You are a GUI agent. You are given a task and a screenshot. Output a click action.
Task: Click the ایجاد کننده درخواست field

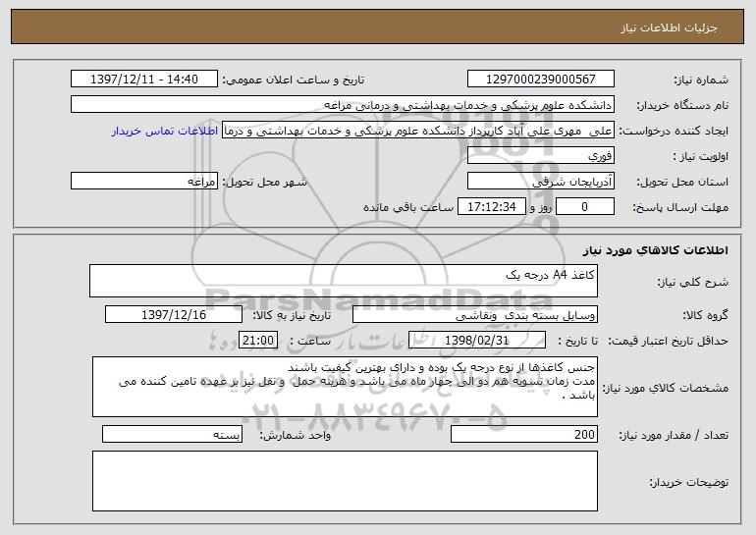click(418, 130)
